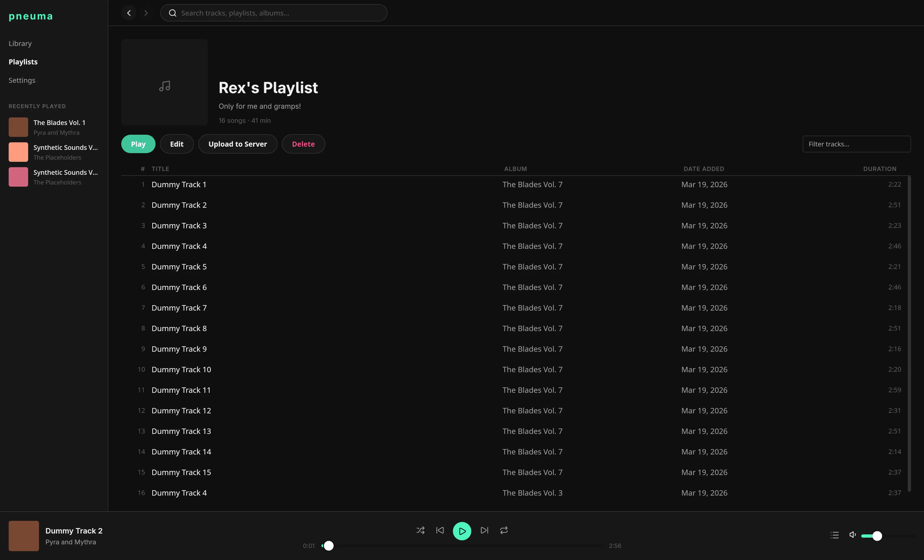Viewport: 924px width, 560px height.
Task: Go back with left chevron
Action: (x=129, y=13)
